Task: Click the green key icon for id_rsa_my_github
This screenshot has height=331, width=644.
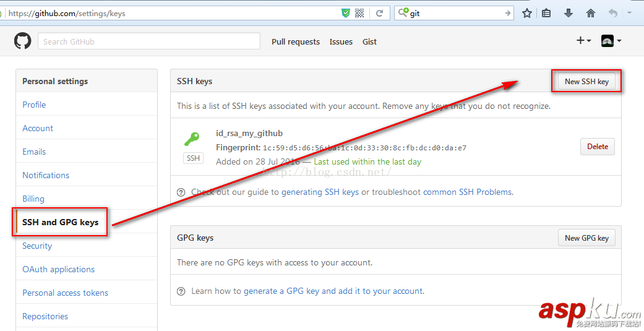Action: pyautogui.click(x=192, y=139)
